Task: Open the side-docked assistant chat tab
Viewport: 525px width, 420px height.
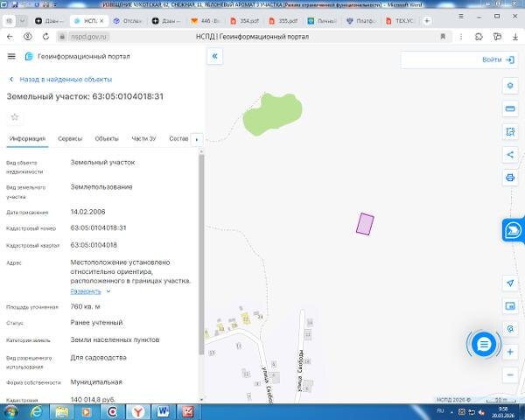Action: (x=514, y=230)
